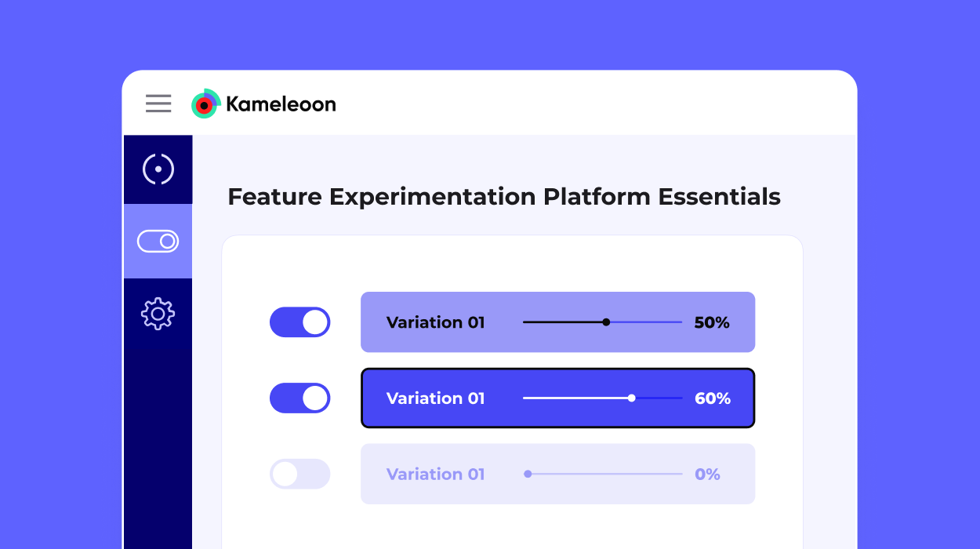Open Settings via the gear icon
The image size is (980, 549).
pos(158,313)
